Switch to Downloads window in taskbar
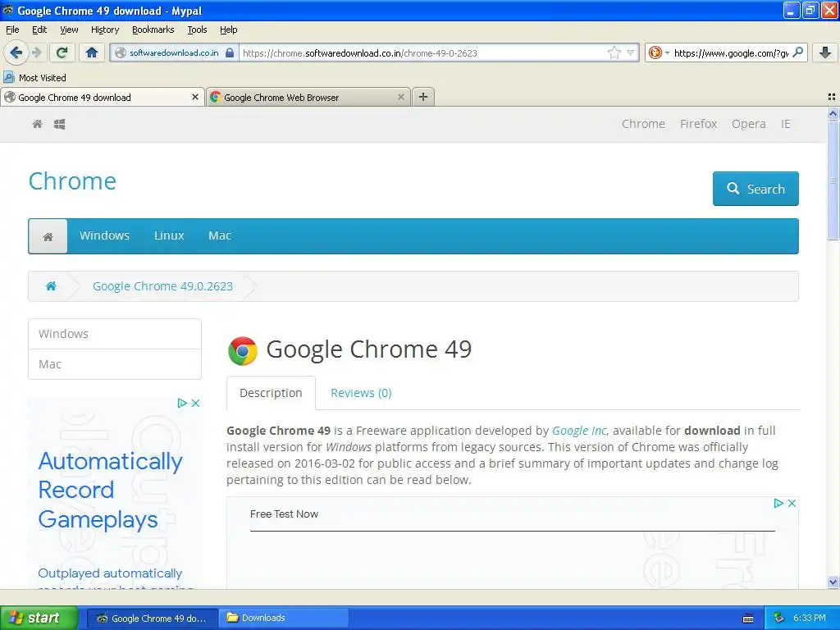 click(283, 618)
